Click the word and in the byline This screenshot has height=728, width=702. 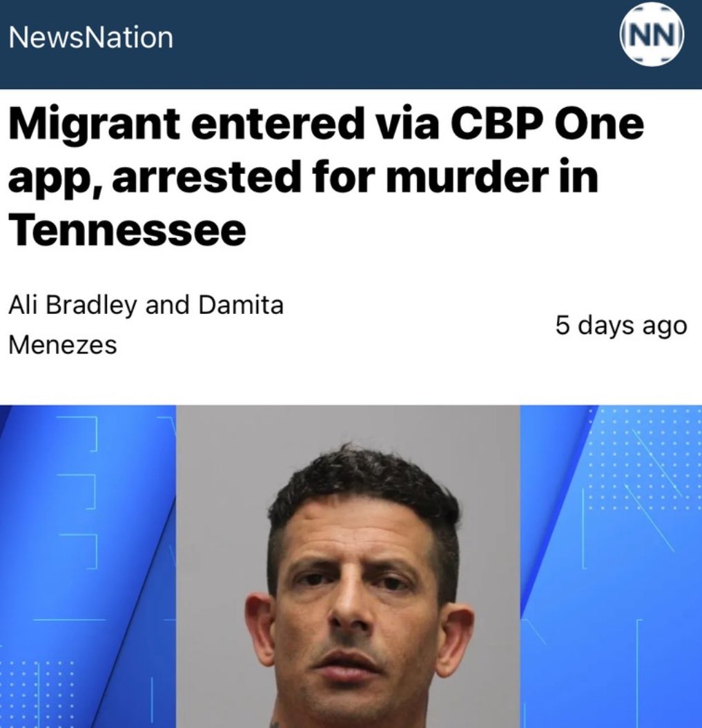pos(167,305)
